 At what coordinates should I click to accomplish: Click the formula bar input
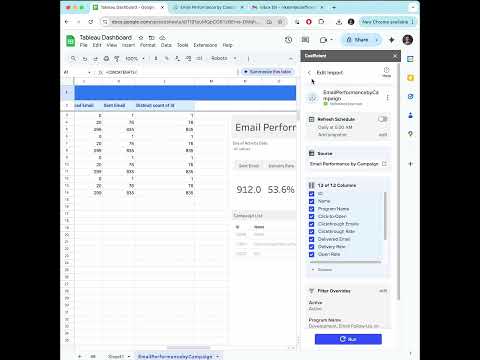(170, 72)
